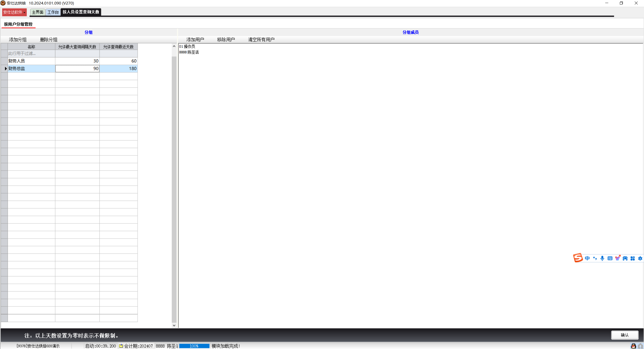Click the accounting period notepad icon
Viewport: 644px width, 349px height.
click(121, 346)
